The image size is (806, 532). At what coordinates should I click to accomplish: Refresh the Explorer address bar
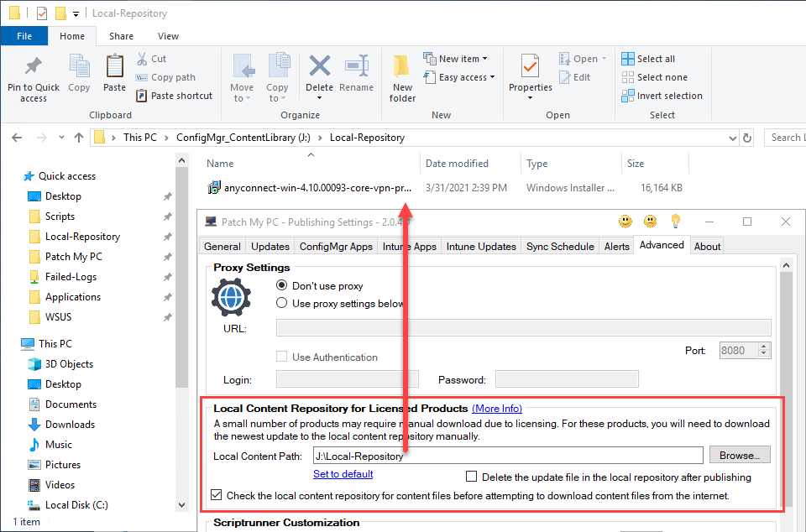coord(747,138)
